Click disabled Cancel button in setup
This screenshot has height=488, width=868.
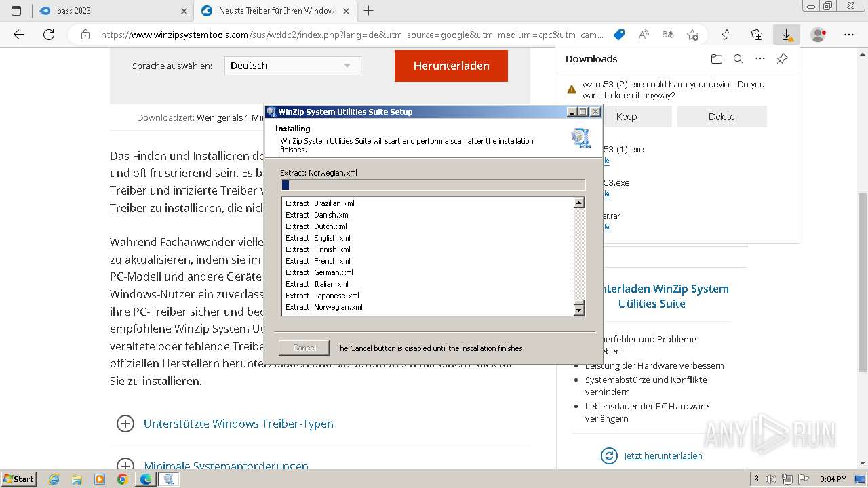point(304,348)
